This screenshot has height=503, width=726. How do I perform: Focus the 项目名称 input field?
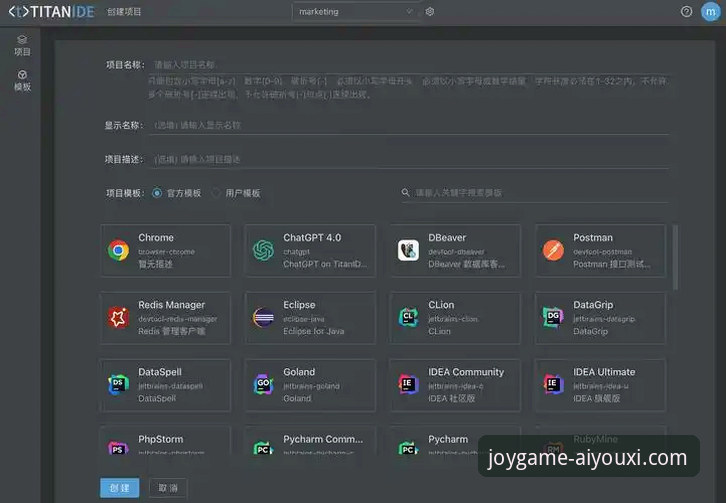click(x=409, y=65)
